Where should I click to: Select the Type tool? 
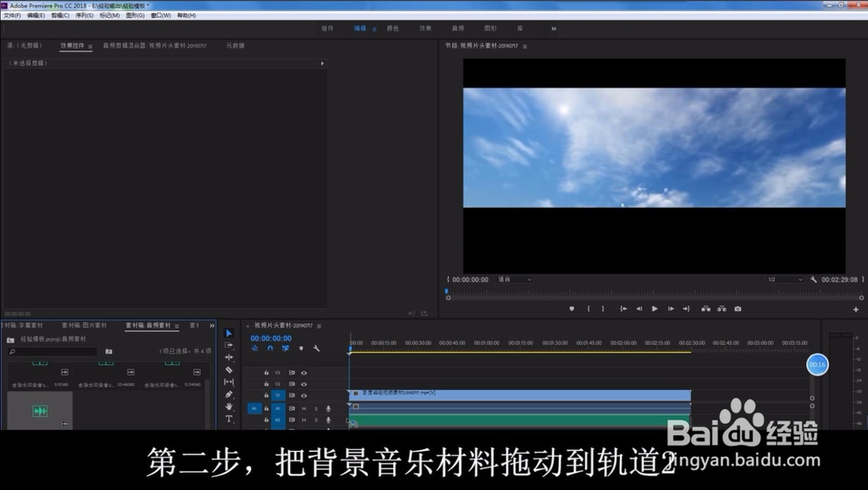tap(228, 419)
